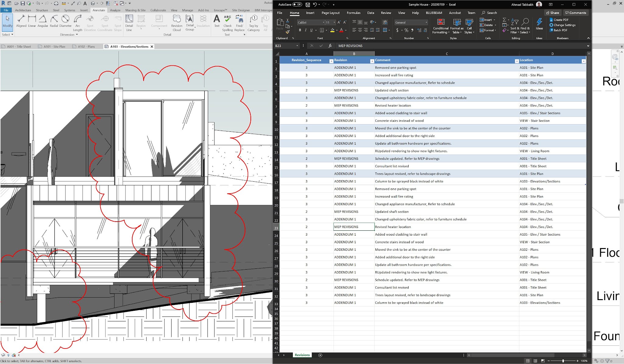This screenshot has width=624, height=364.
Task: Toggle italic formatting in Excel
Action: (x=306, y=30)
